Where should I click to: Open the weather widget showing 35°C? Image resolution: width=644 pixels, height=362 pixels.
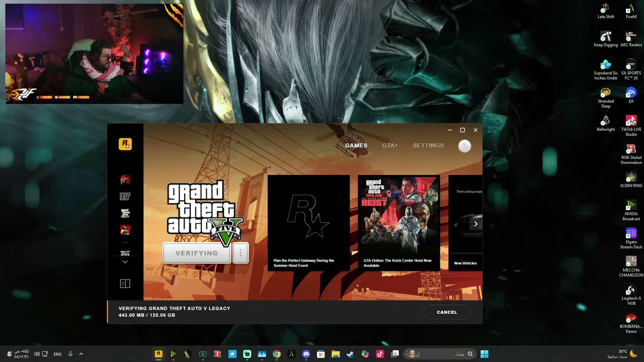click(x=623, y=354)
